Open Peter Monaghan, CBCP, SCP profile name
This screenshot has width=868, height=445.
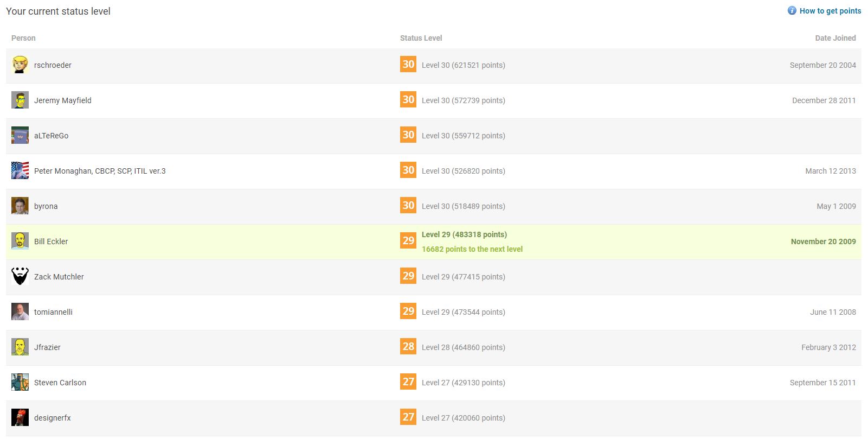point(100,171)
